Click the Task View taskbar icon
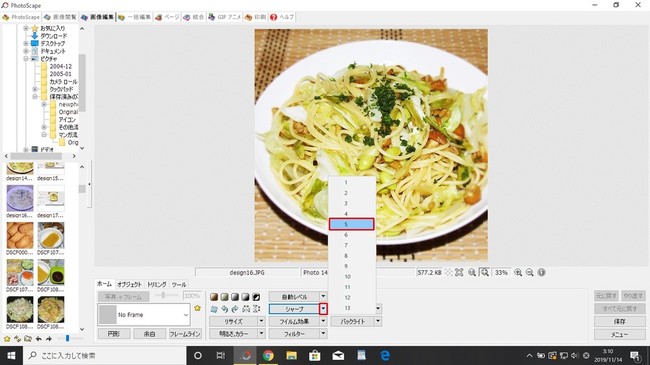The width and height of the screenshot is (650, 365). point(221,355)
